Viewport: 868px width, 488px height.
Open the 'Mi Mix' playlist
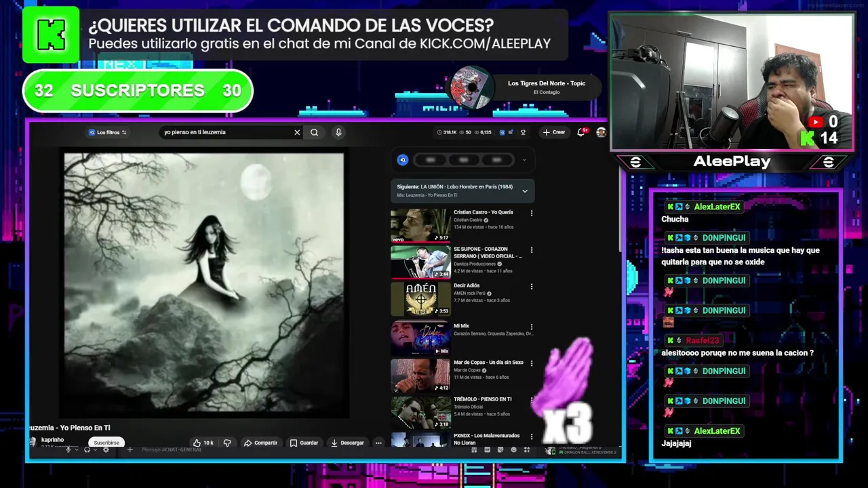(x=420, y=338)
